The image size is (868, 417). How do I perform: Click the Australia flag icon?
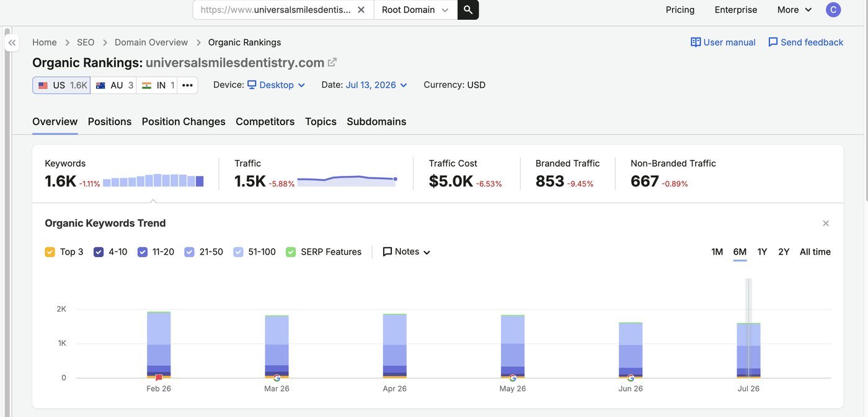[100, 86]
